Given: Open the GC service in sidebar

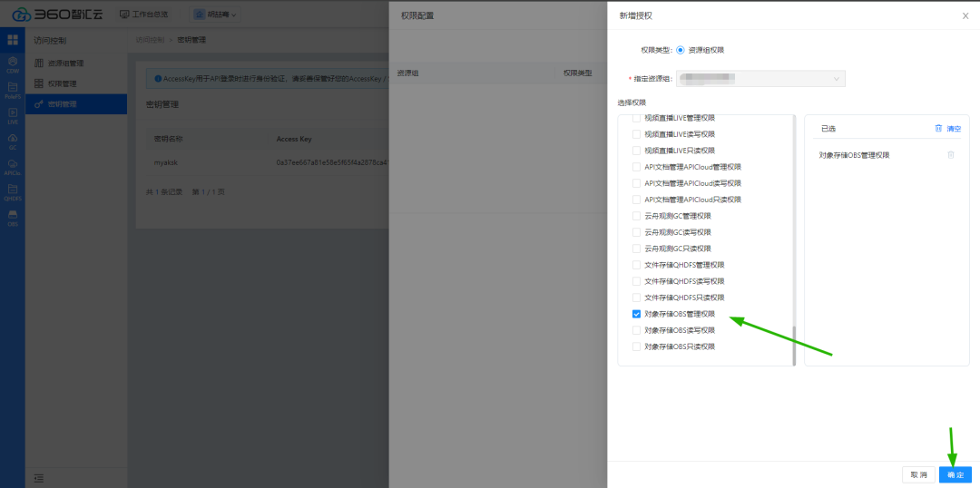Looking at the screenshot, I should click(x=13, y=142).
